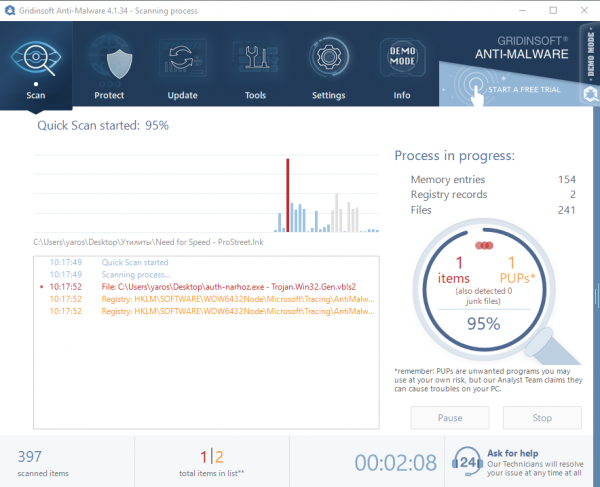This screenshot has height=487, width=600.
Task: Open the Protect shield icon
Action: (110, 59)
